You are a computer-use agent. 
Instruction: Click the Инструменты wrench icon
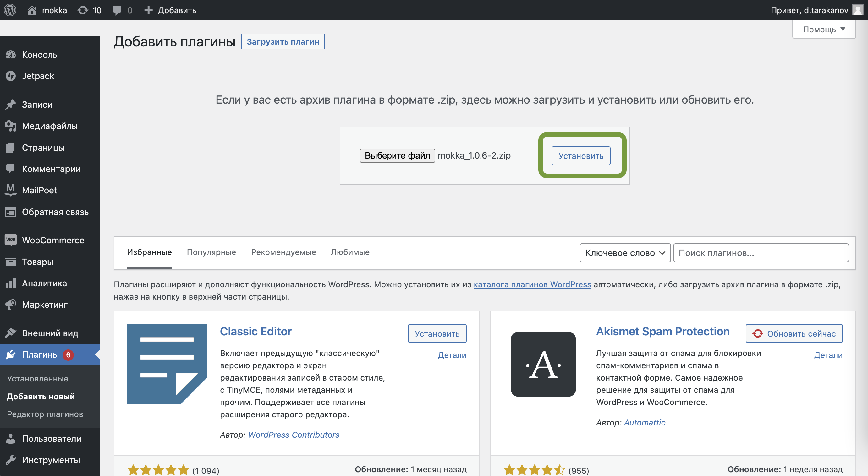11,460
